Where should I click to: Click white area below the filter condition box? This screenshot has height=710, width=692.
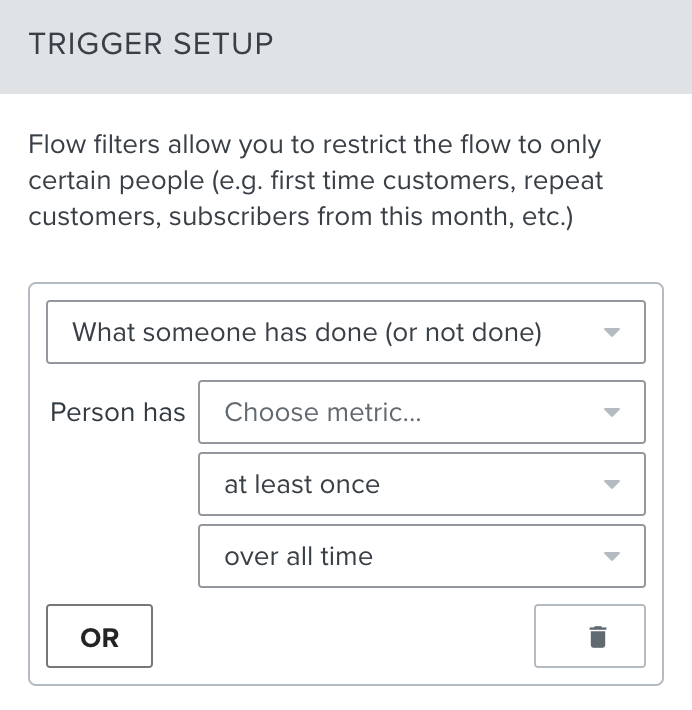click(x=345, y=698)
